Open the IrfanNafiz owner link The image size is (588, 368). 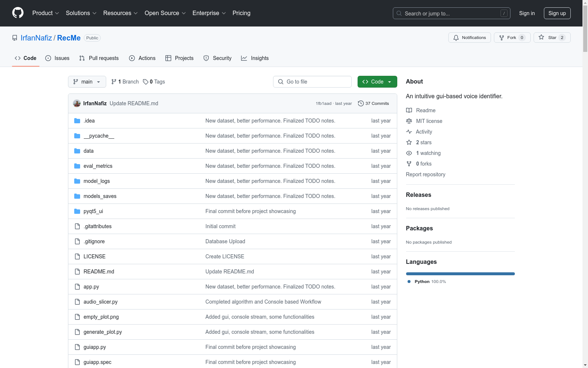click(x=36, y=38)
